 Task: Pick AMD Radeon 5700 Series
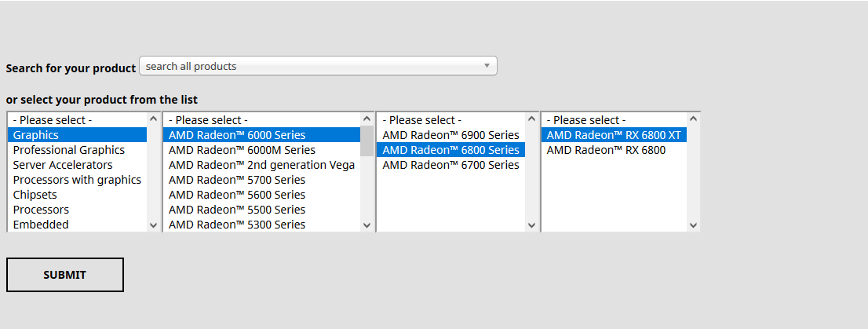click(237, 180)
